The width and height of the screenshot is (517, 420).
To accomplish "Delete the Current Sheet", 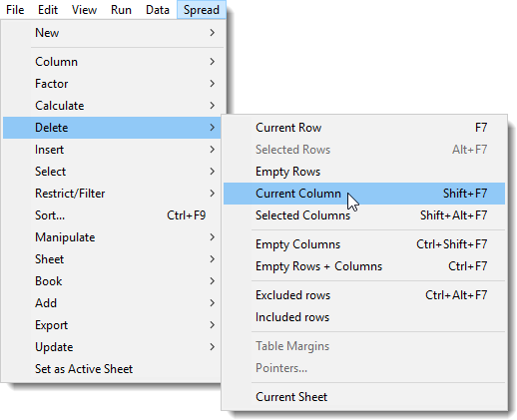I will 364,397.
